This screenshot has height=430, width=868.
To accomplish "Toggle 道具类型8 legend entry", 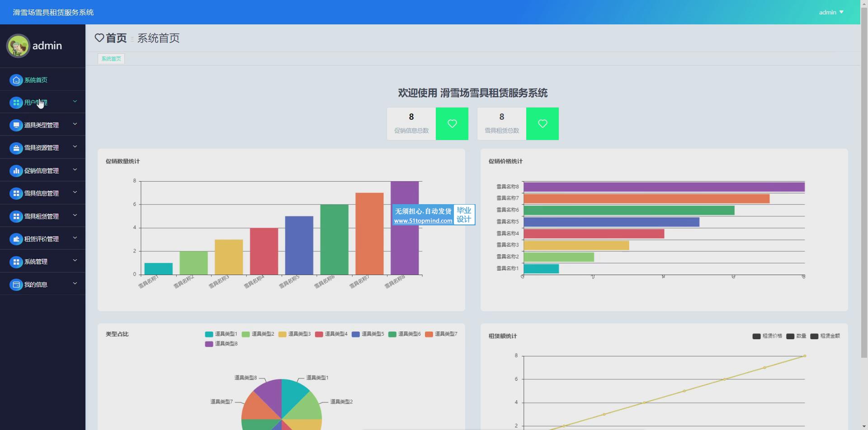I will point(221,344).
